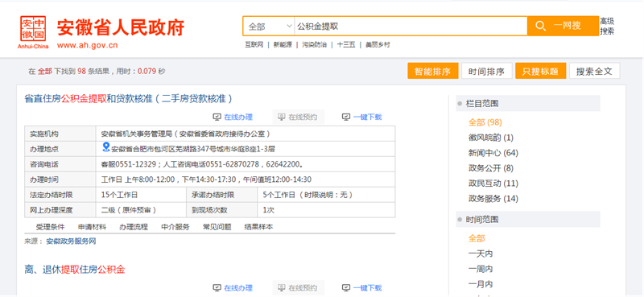This screenshot has width=644, height=297.
Task: Switch to 时间排序 sorting
Action: tap(486, 71)
